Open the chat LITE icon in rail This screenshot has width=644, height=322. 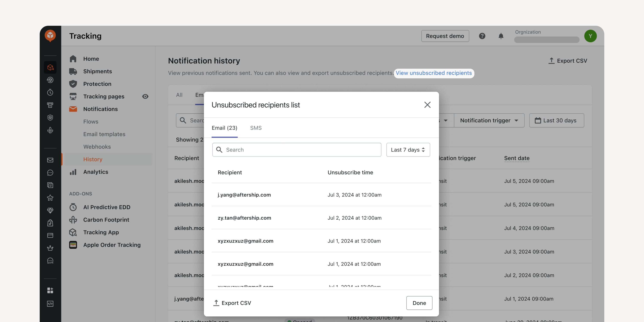50,261
